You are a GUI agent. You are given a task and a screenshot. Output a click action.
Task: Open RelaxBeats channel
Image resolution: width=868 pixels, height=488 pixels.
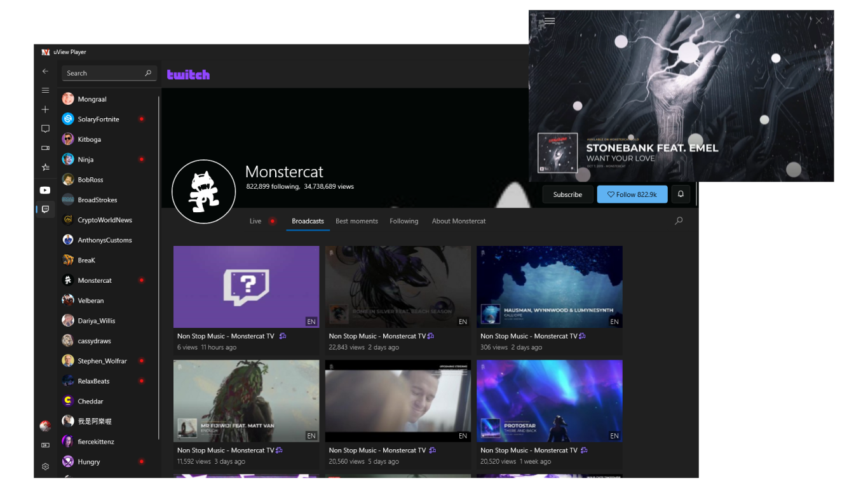(108, 381)
